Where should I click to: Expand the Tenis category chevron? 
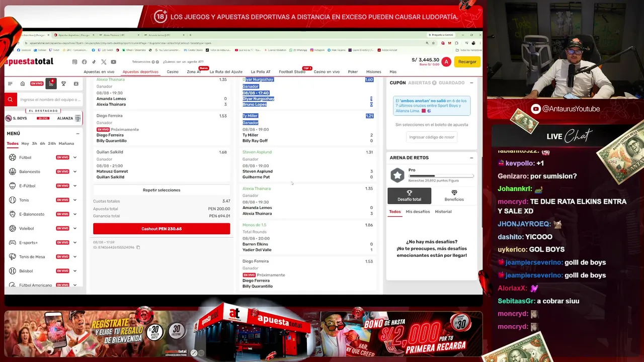click(75, 200)
